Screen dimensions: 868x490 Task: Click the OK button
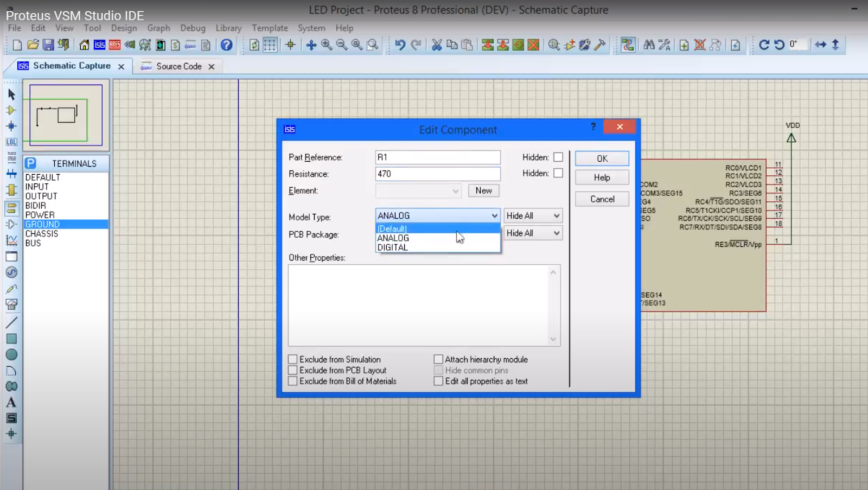pos(602,158)
